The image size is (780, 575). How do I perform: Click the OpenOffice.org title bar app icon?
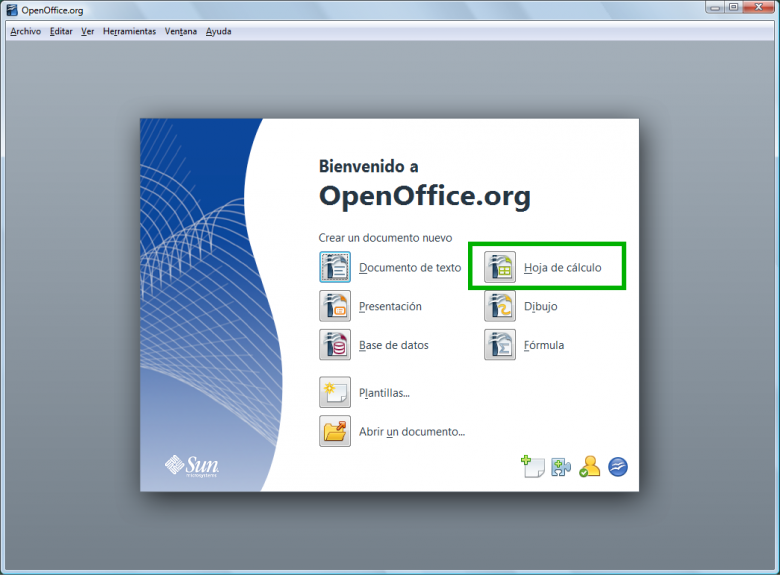12,10
